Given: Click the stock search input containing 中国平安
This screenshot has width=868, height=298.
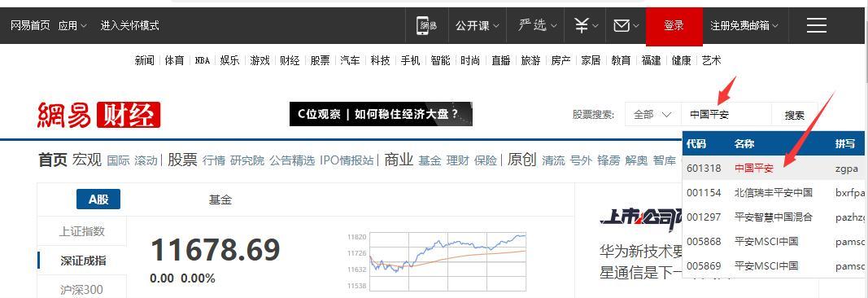Looking at the screenshot, I should (x=726, y=115).
